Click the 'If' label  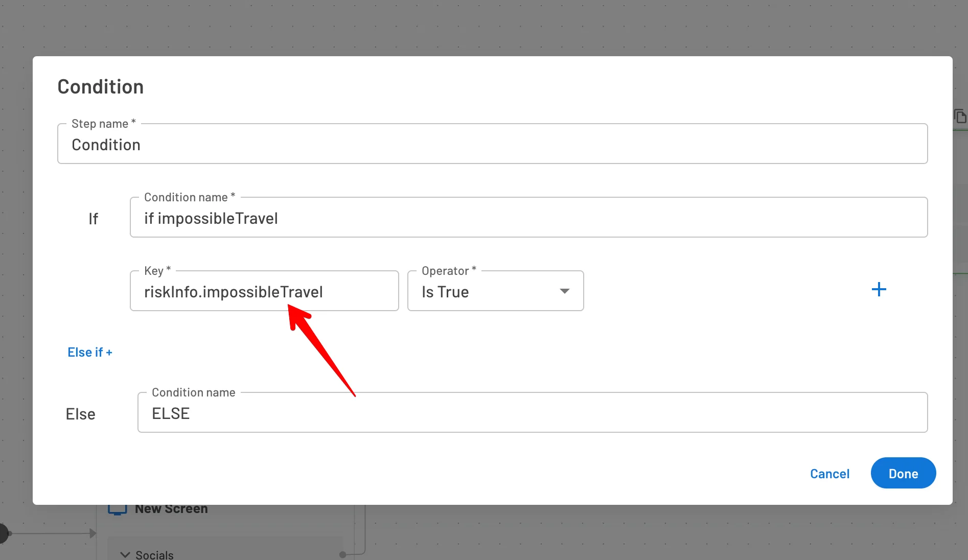(x=93, y=219)
